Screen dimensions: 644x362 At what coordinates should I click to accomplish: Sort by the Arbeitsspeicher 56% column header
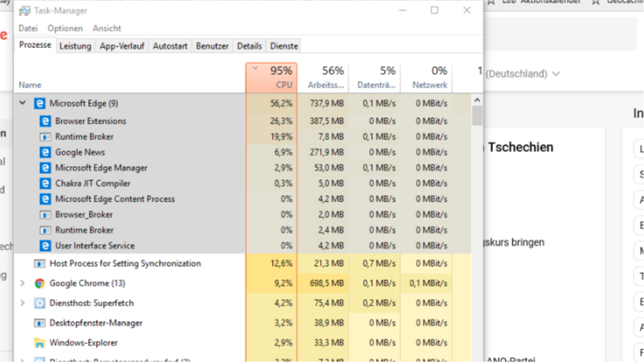[323, 78]
